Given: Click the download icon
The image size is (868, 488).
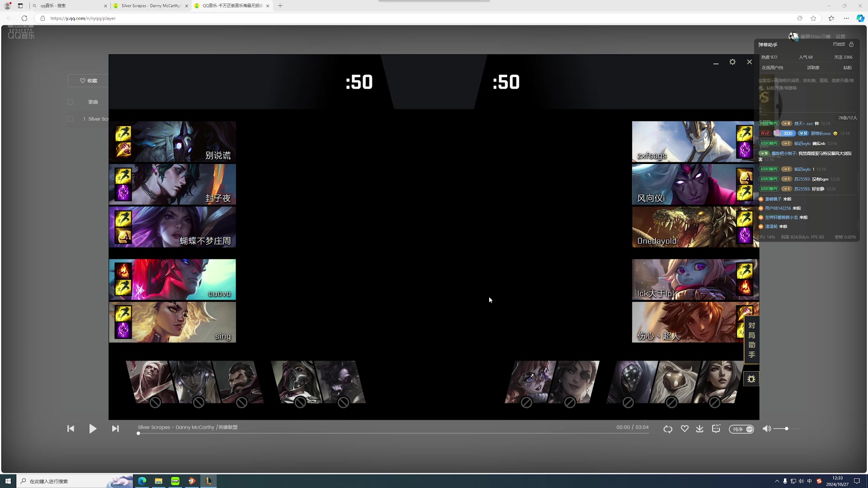Looking at the screenshot, I should point(700,428).
